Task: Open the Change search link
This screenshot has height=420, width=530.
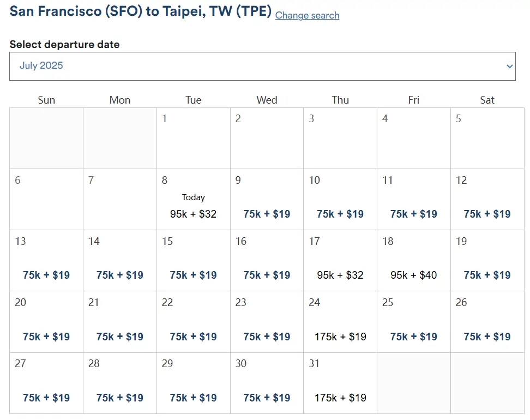Action: [307, 16]
